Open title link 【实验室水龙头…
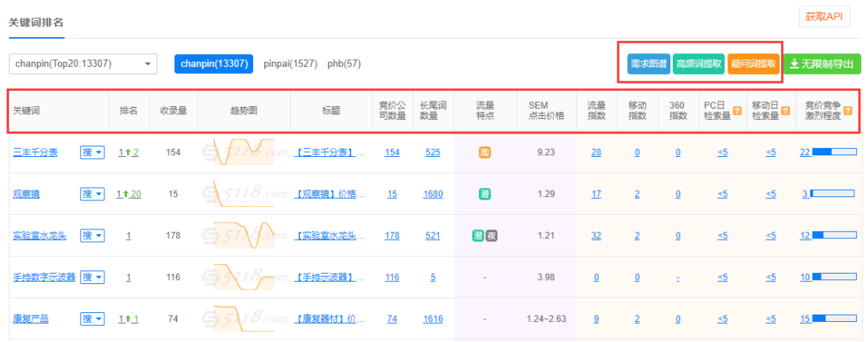This screenshot has width=868, height=342. tap(330, 236)
